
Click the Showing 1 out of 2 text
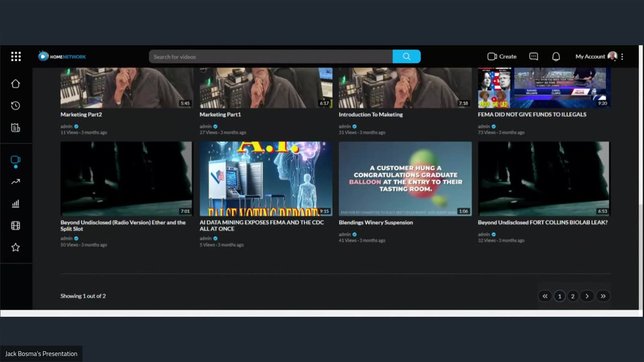83,296
